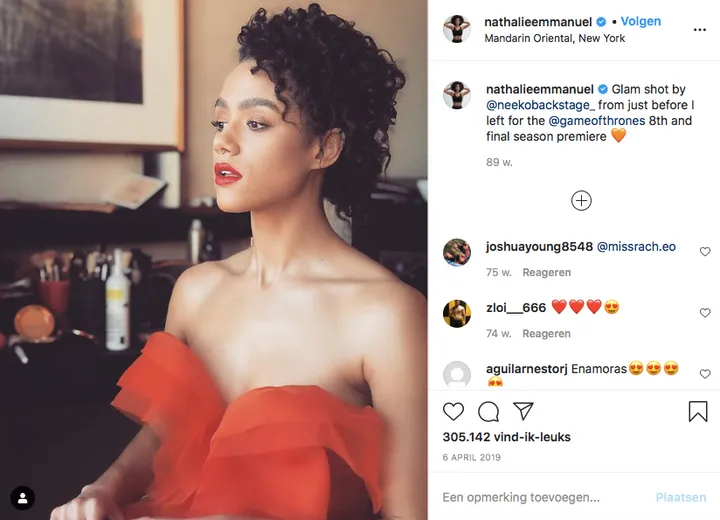This screenshot has width=720, height=520.
Task: Like joshuayoung8548's comment
Action: point(705,251)
